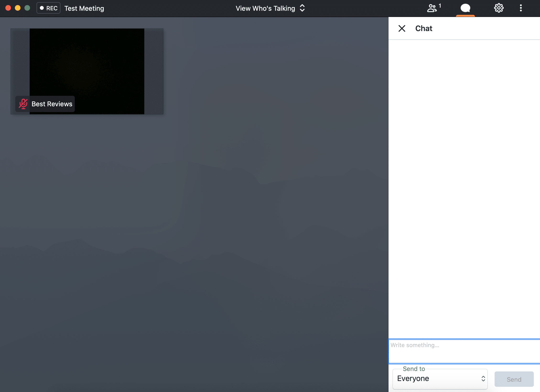Open the three-dot overflow menu
540x392 pixels.
point(520,8)
